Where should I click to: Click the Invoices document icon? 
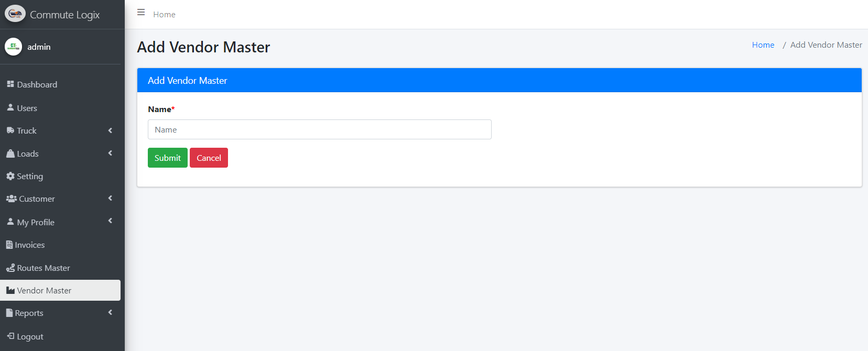[x=9, y=245]
